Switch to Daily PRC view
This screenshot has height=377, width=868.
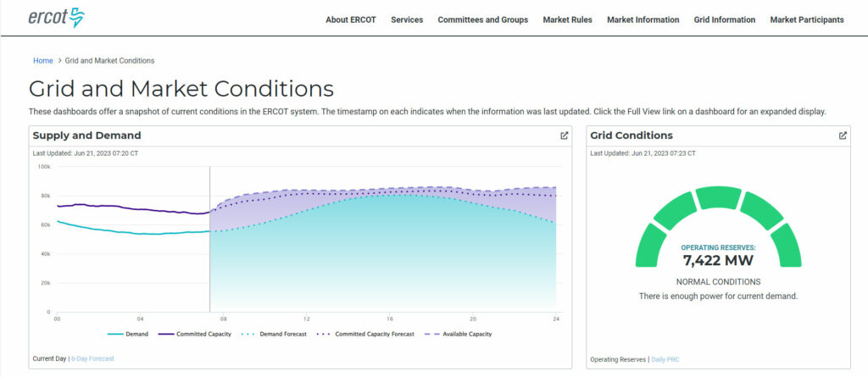[665, 360]
